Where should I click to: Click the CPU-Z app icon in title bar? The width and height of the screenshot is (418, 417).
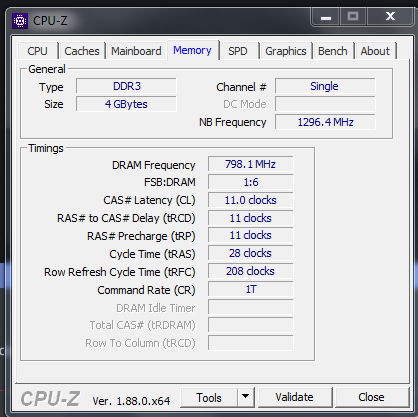tap(20, 21)
